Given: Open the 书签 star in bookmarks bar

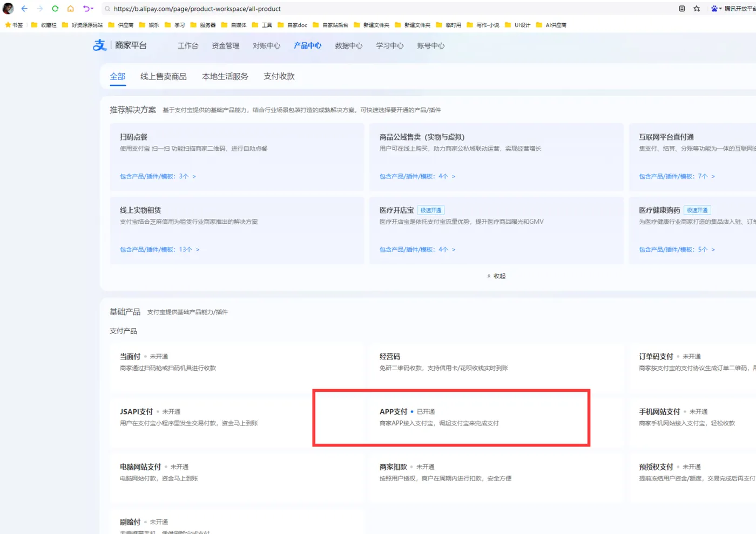Looking at the screenshot, I should tap(14, 25).
